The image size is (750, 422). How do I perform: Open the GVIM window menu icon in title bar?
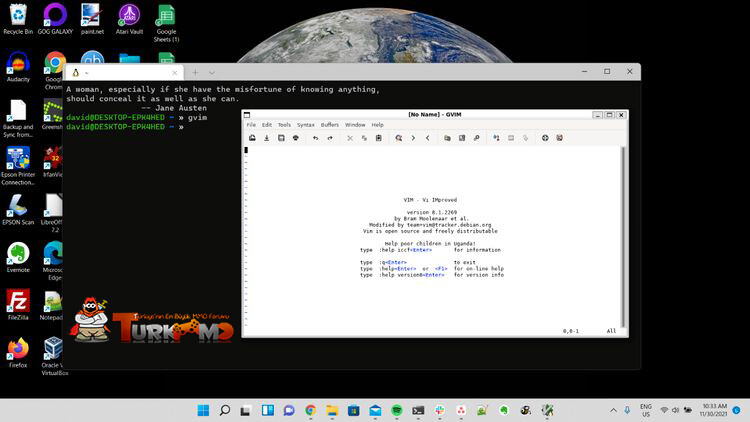pyautogui.click(x=247, y=115)
